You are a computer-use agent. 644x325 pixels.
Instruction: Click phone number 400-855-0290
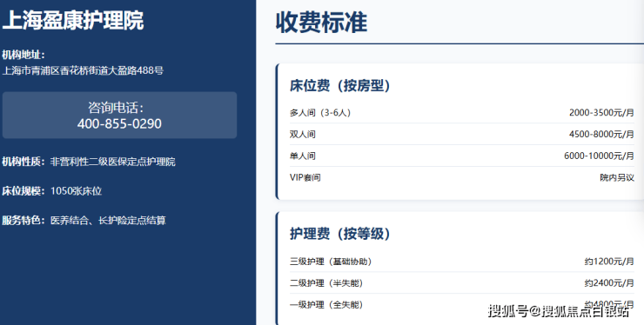point(119,123)
